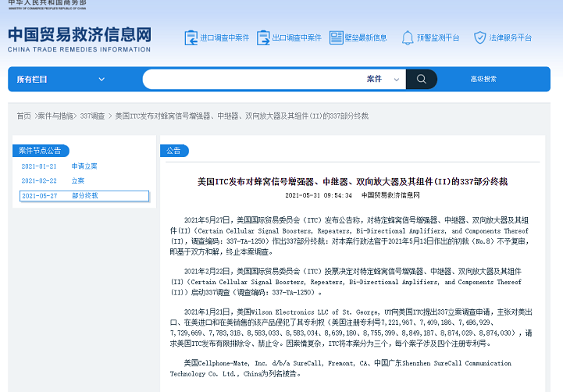Click the 法律服务平台 shield icon
Viewport: 563px width, 392px height.
480,37
